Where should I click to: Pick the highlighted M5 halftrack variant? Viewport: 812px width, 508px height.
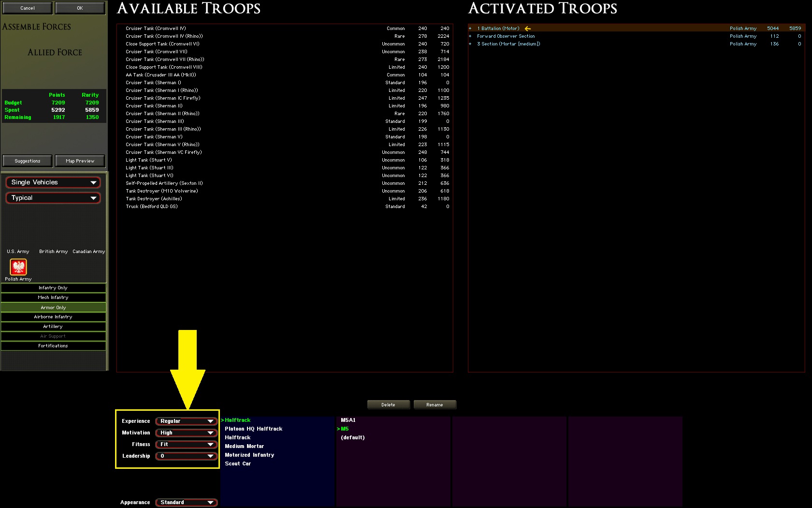(x=345, y=429)
